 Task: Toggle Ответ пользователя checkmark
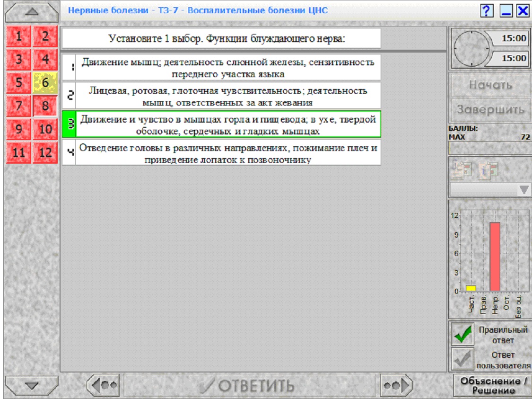(463, 359)
